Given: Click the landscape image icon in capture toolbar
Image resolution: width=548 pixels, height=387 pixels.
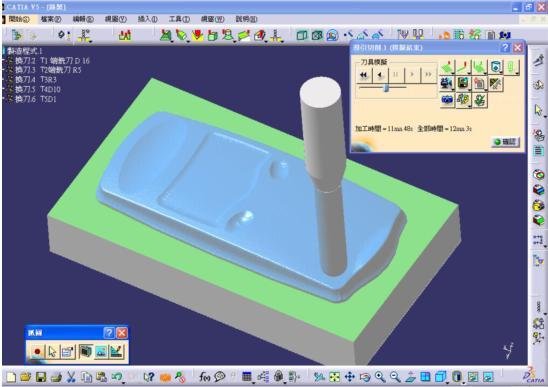Looking at the screenshot, I should coord(101,352).
